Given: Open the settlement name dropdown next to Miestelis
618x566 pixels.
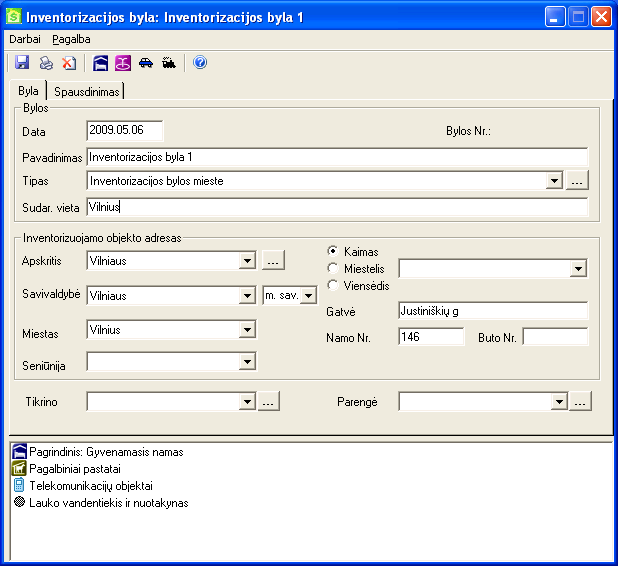Looking at the screenshot, I should tap(578, 269).
